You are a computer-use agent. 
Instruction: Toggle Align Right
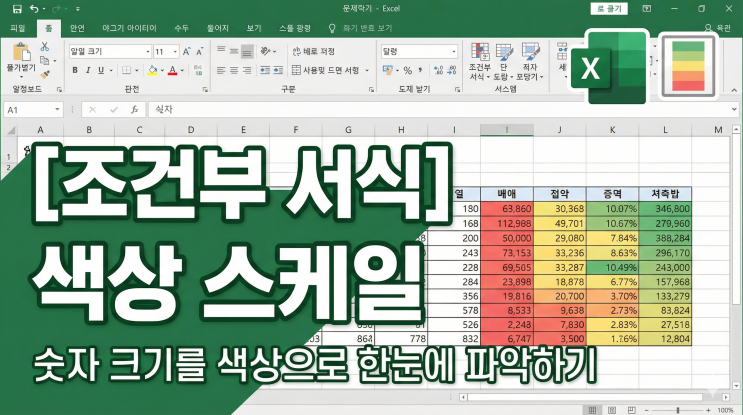click(x=247, y=70)
